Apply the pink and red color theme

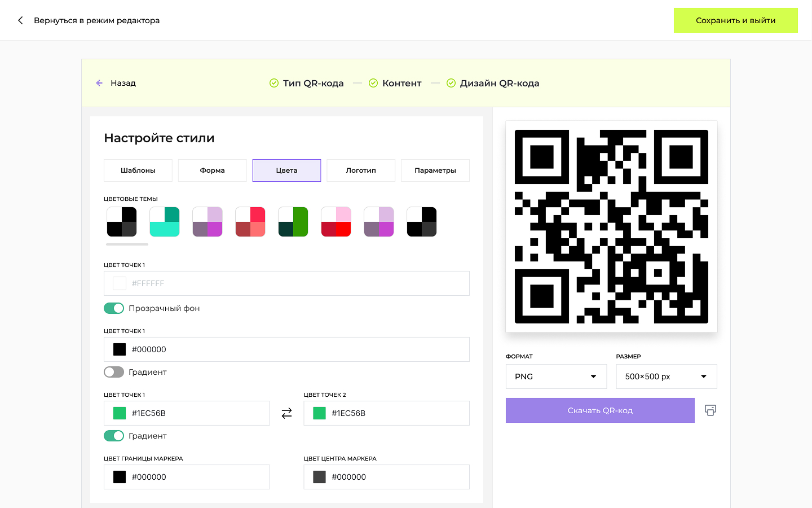click(336, 222)
